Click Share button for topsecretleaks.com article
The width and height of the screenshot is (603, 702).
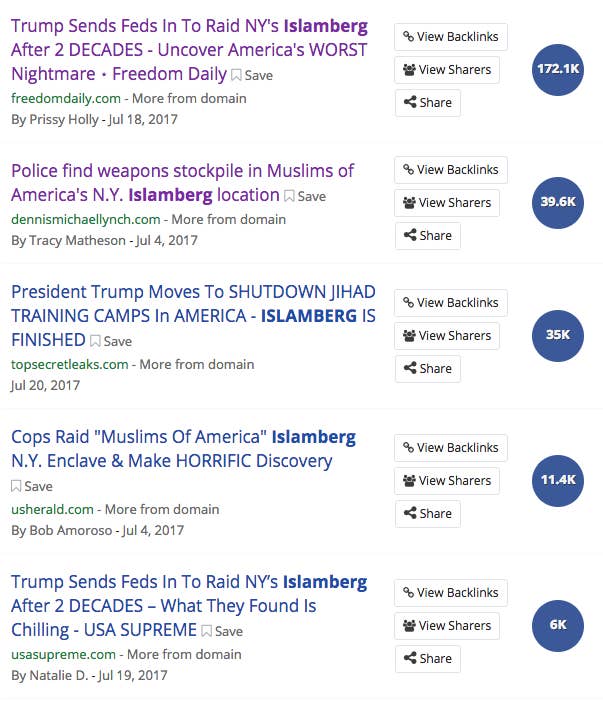click(x=428, y=368)
